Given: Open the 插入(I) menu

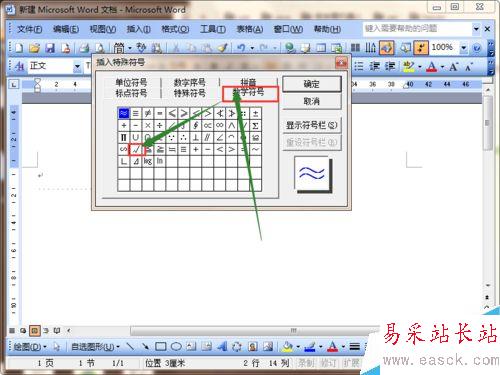Looking at the screenshot, I should point(138,29).
